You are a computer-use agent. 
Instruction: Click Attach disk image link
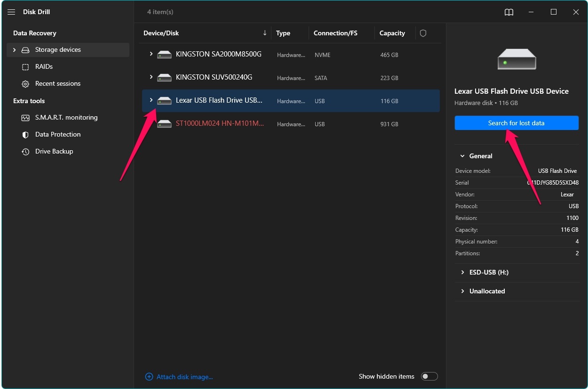(x=184, y=377)
